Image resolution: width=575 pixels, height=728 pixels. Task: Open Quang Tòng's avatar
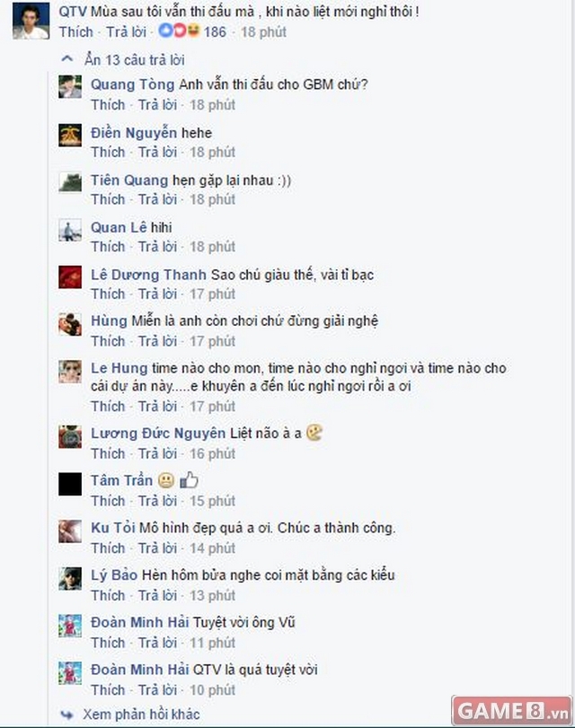tap(70, 86)
